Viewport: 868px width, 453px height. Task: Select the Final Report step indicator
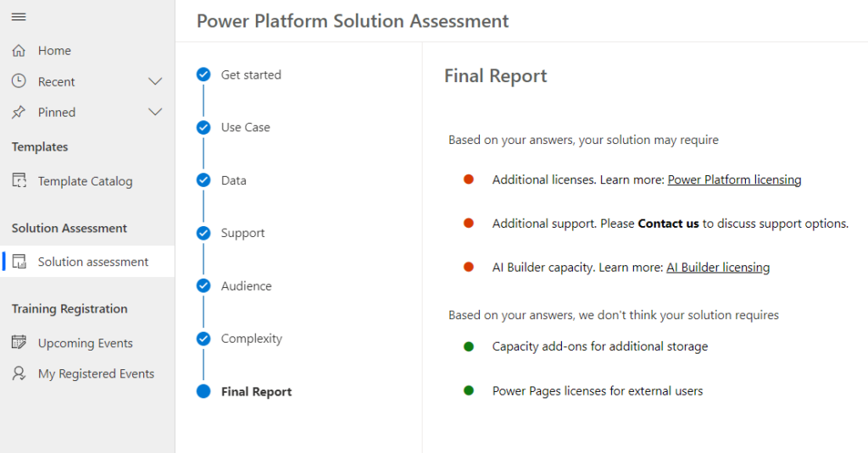point(203,391)
